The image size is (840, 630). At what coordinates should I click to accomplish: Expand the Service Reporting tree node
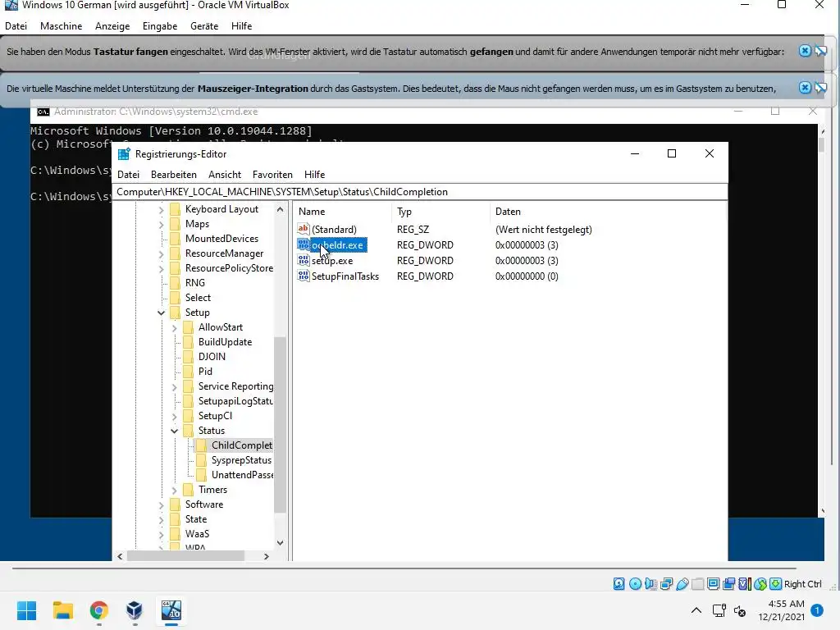(174, 386)
